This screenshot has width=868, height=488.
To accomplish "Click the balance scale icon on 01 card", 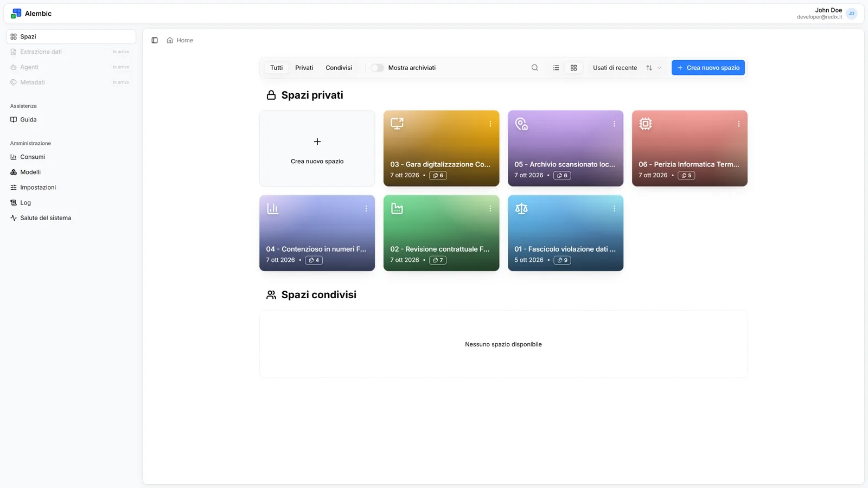I will 521,209.
